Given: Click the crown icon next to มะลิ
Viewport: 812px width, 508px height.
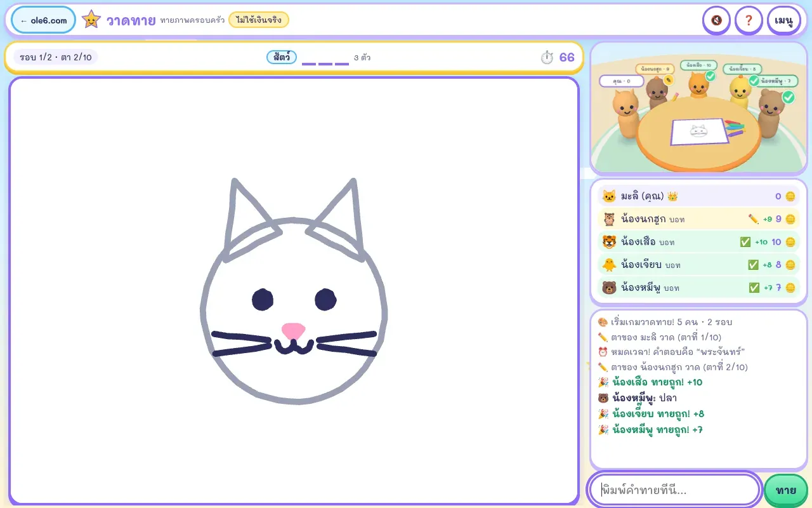Looking at the screenshot, I should (672, 196).
